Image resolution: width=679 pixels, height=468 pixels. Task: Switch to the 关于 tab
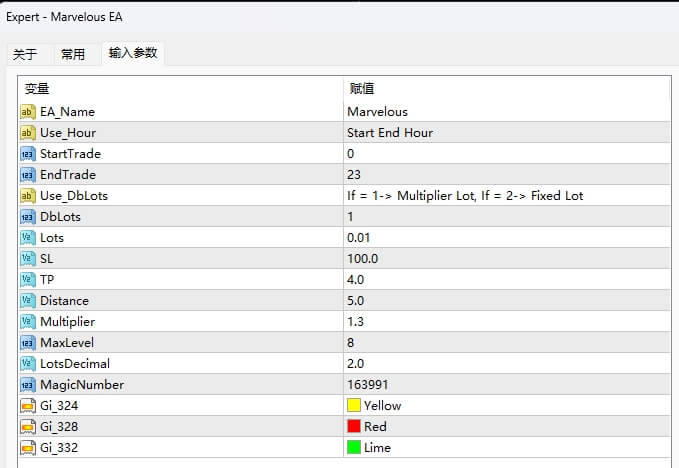pos(25,55)
